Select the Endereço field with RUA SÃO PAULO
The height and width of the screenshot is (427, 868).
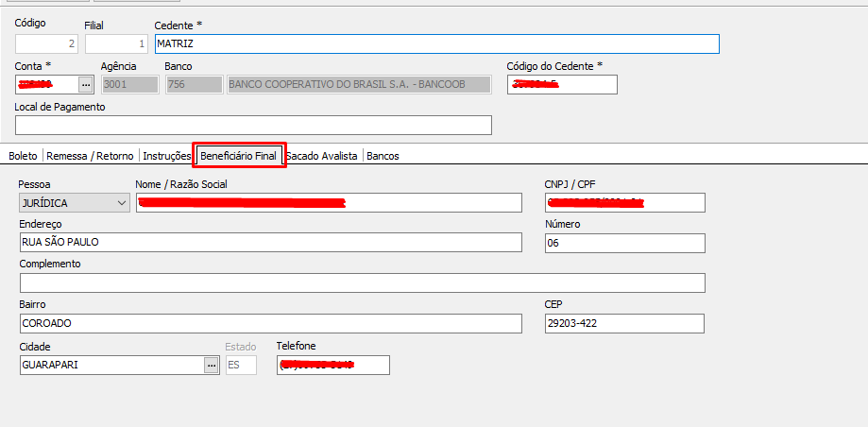pos(271,243)
